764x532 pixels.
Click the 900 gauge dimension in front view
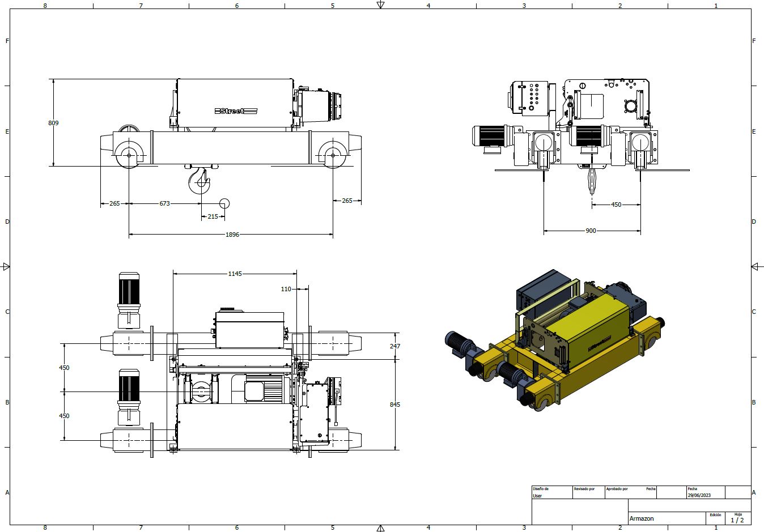pos(591,231)
